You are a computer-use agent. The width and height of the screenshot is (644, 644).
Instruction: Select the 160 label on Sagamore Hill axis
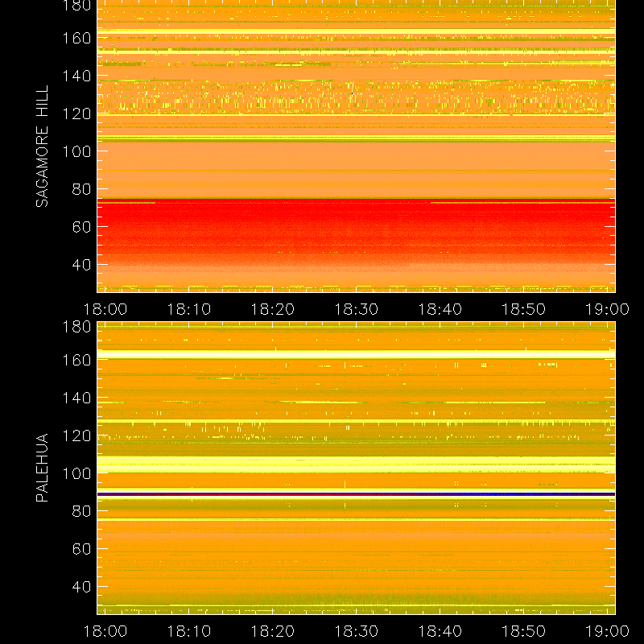tap(76, 38)
